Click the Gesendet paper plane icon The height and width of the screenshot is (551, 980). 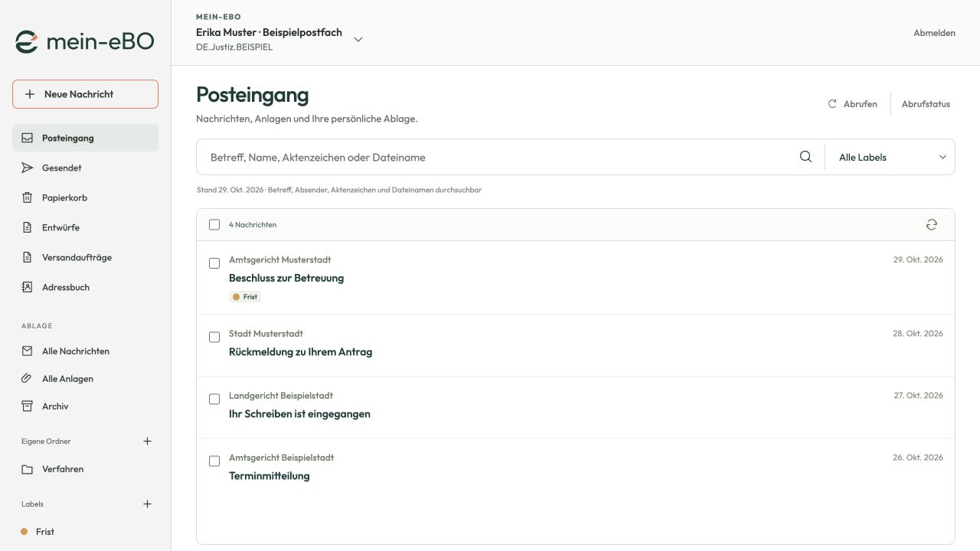tap(28, 168)
